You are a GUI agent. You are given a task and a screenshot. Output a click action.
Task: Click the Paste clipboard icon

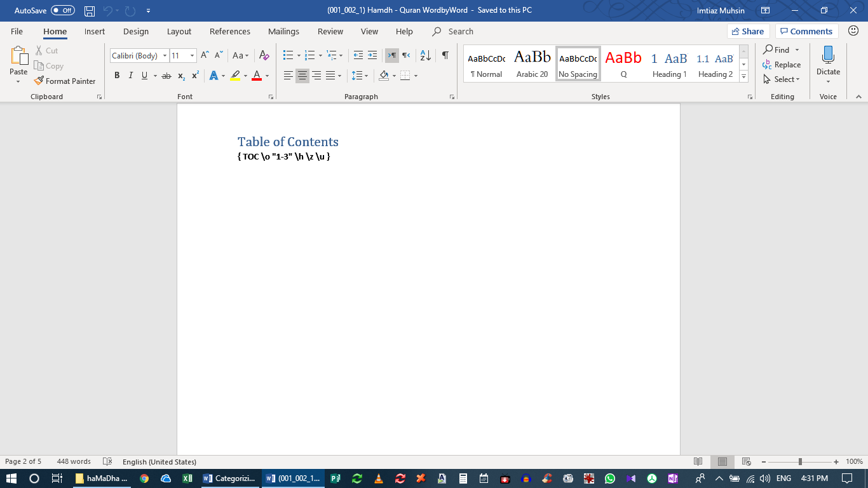[19, 55]
